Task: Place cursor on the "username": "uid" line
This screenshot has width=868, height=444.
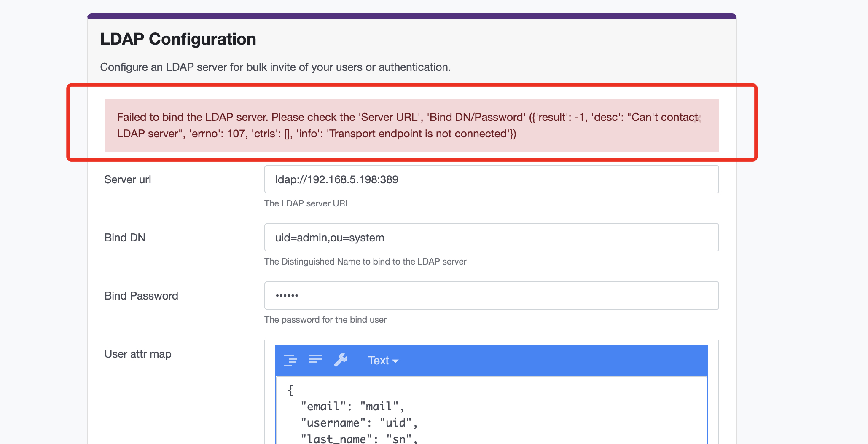Action: [x=359, y=423]
